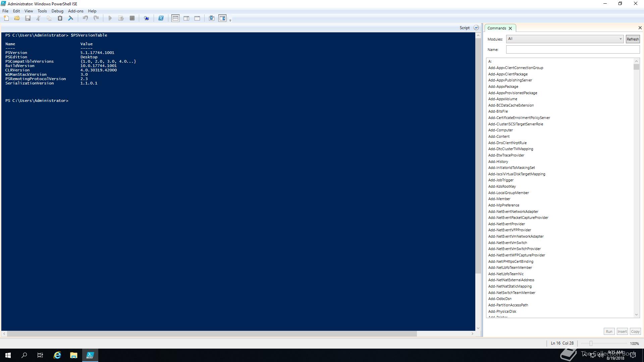Focus the command Name input field

coord(573,50)
